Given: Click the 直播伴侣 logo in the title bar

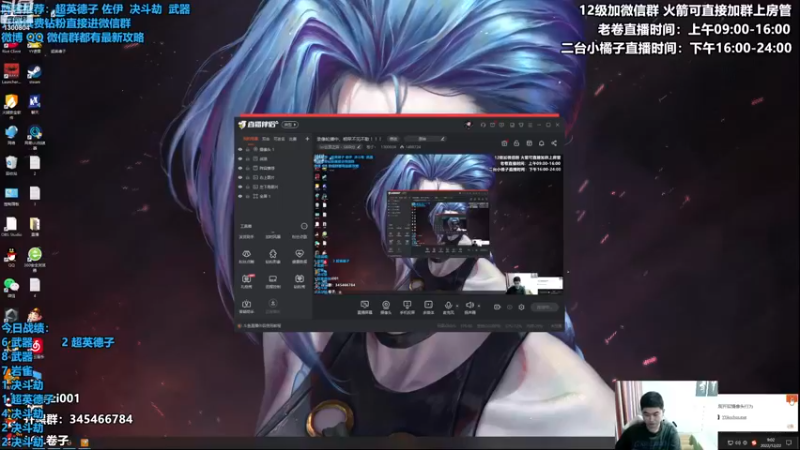Looking at the screenshot, I should click(259, 124).
